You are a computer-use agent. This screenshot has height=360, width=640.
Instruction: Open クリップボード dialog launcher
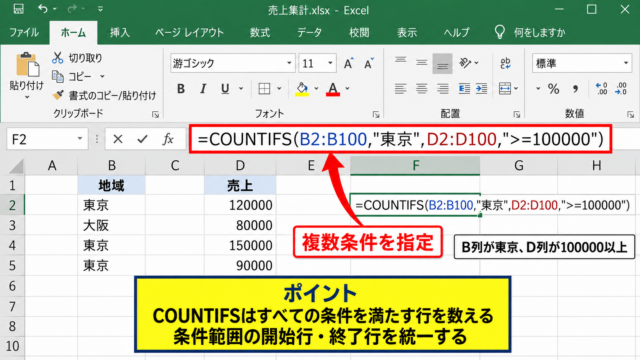point(155,115)
